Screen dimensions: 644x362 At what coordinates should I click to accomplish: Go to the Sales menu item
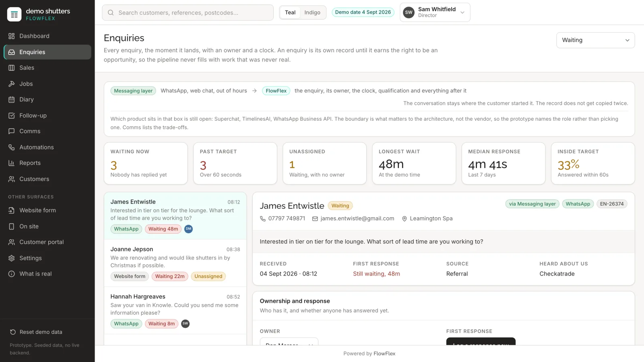tap(47, 68)
